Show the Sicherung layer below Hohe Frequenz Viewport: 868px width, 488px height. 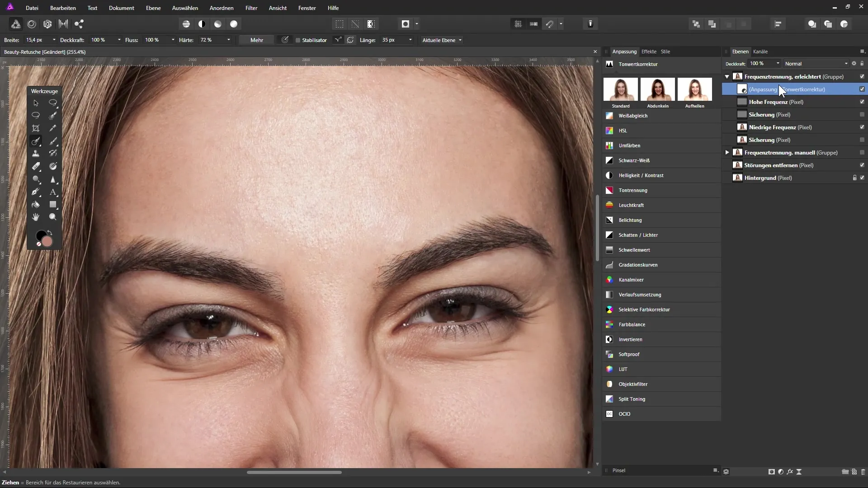[862, 115]
